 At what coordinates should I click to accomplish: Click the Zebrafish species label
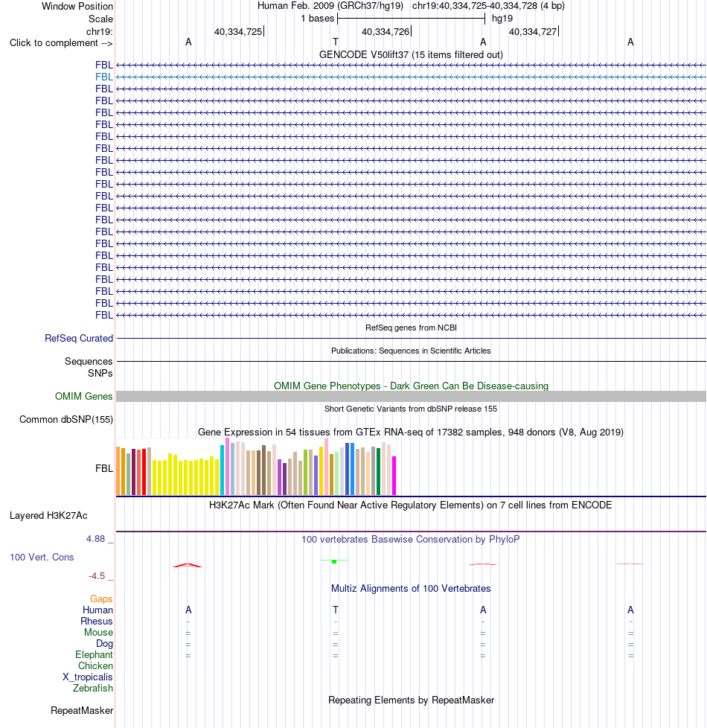pos(93,688)
